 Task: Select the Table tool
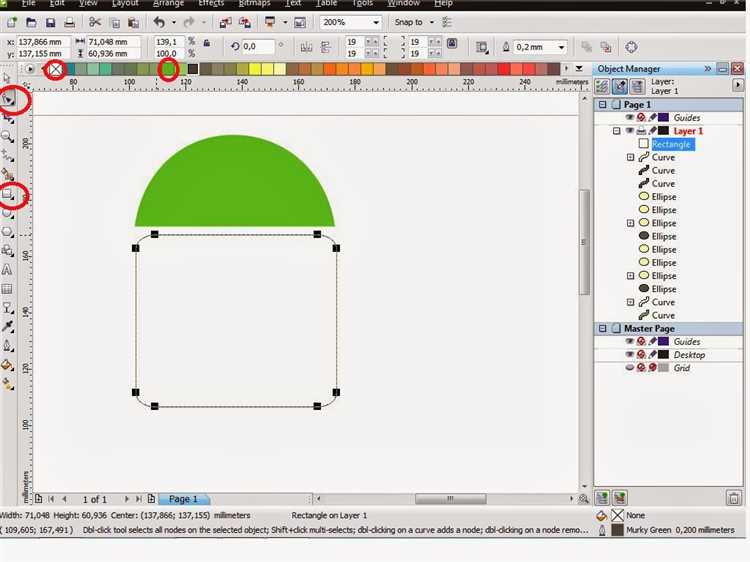click(7, 289)
